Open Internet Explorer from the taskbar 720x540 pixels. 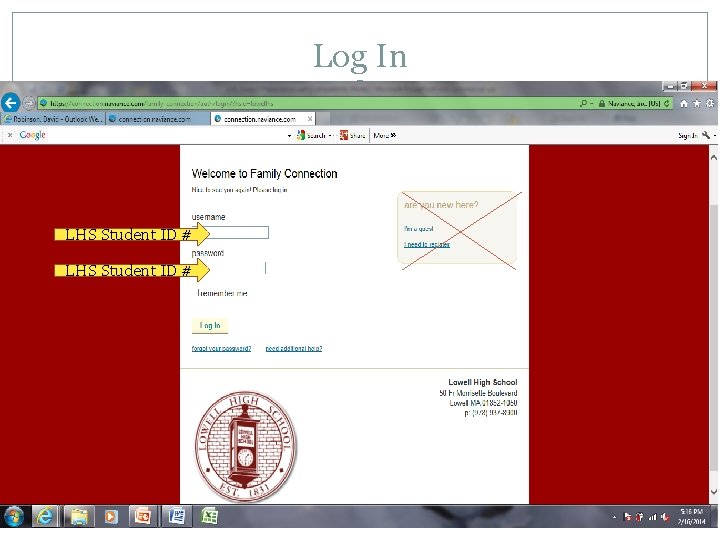point(45,517)
